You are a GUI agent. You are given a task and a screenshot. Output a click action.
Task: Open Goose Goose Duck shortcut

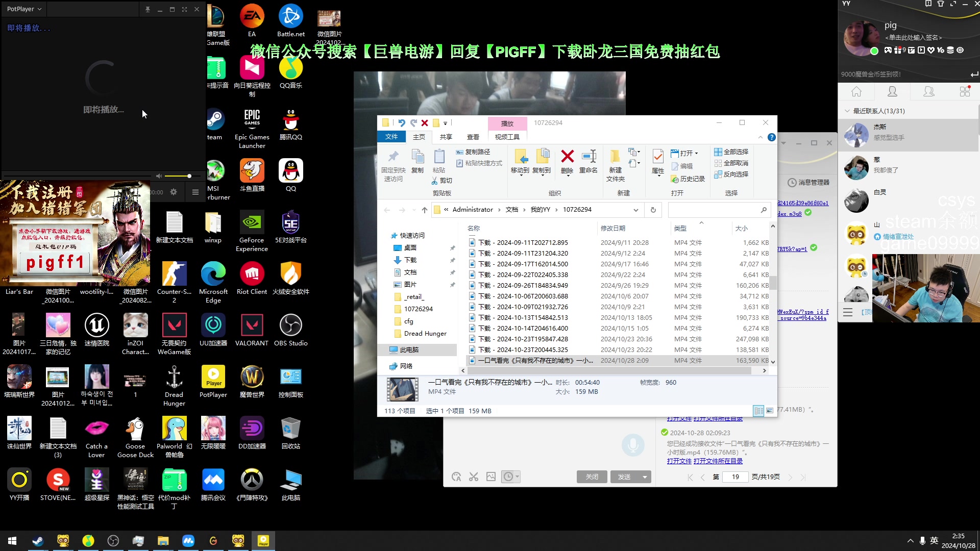click(x=135, y=437)
